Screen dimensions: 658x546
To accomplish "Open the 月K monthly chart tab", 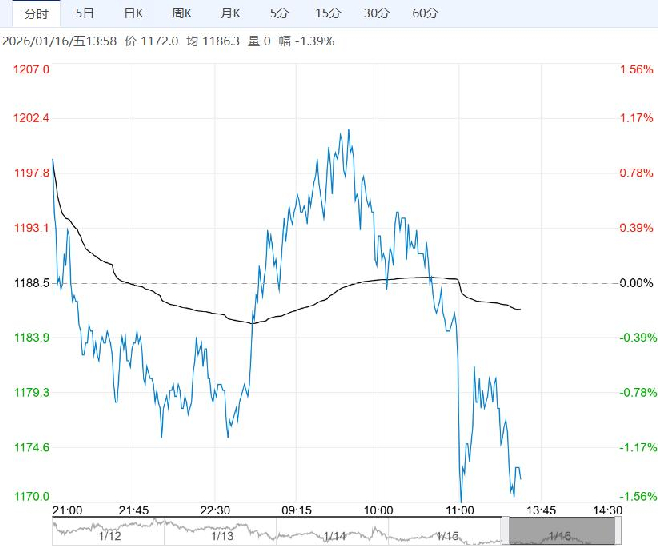I will click(230, 13).
